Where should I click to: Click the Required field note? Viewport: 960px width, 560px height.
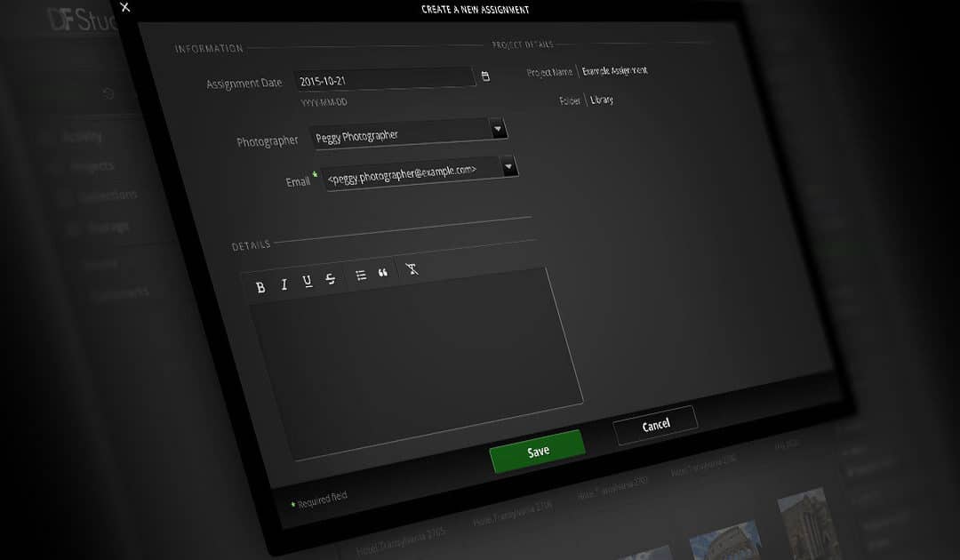(319, 500)
